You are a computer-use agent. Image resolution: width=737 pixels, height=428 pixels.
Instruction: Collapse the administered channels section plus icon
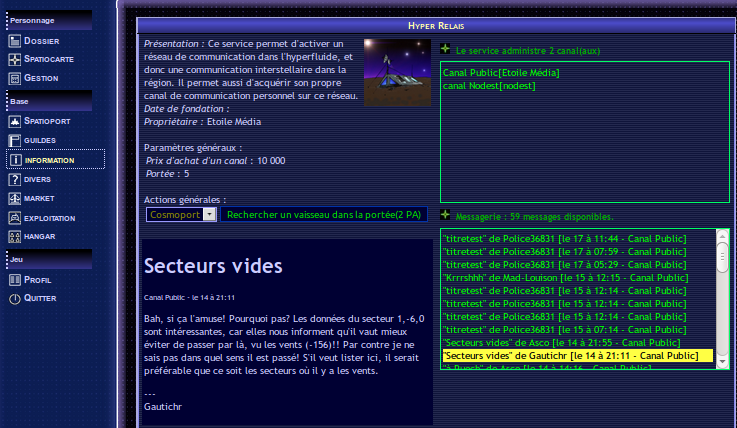(x=446, y=48)
